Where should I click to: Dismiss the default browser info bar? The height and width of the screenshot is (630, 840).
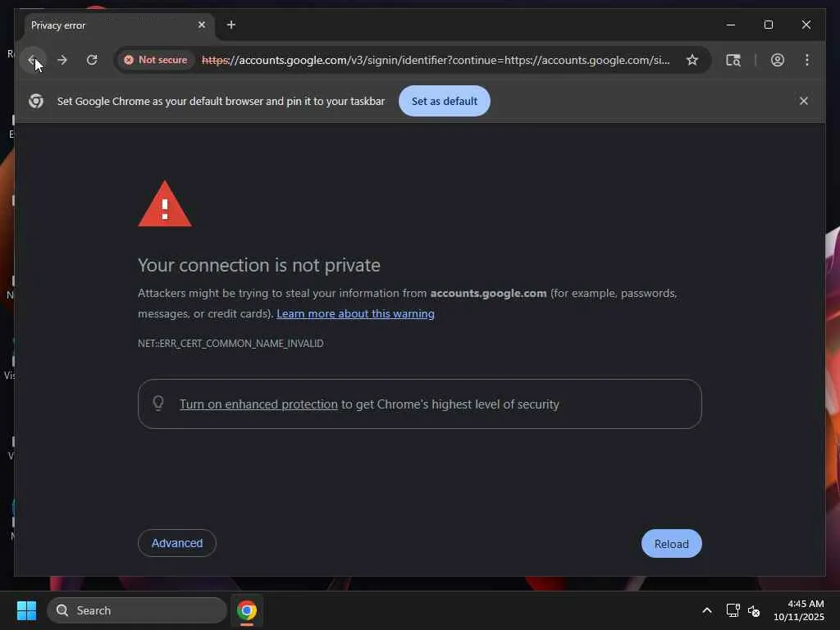point(804,101)
